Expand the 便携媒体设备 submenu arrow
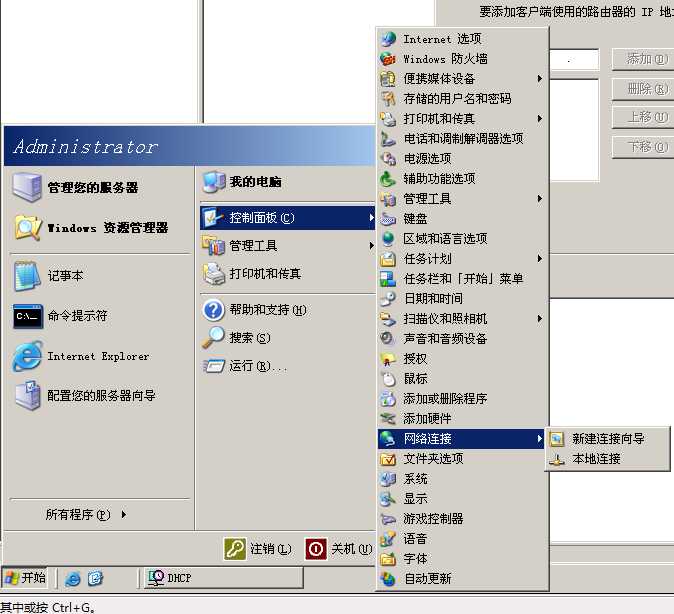 [539, 79]
